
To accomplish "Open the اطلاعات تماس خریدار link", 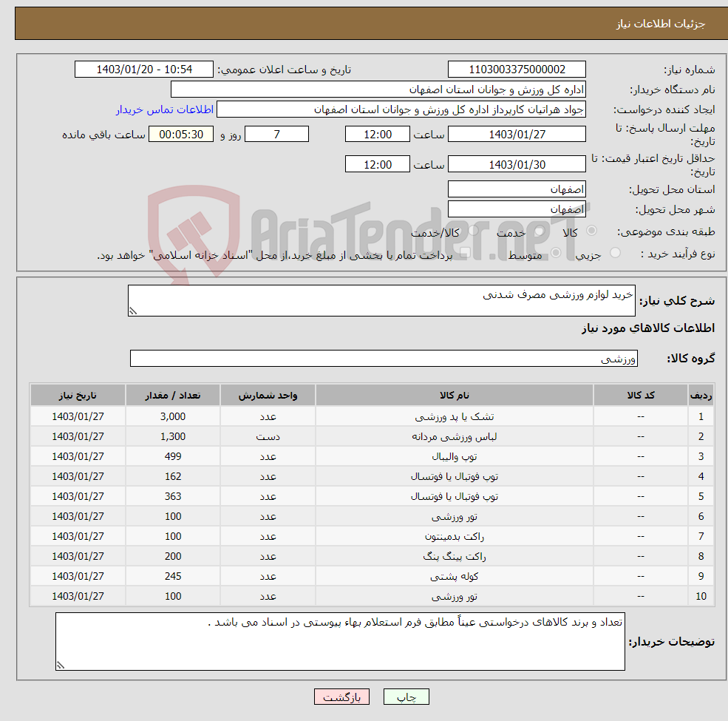I will [164, 109].
